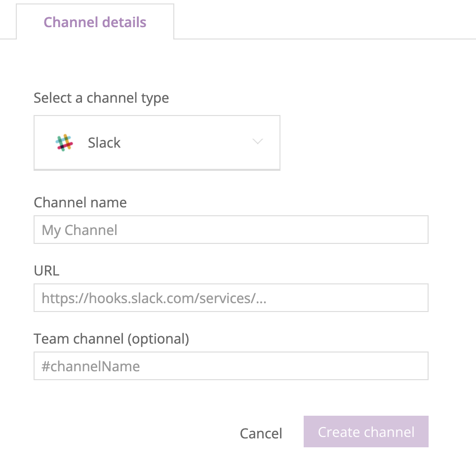This screenshot has width=476, height=471.
Task: Click the Slack hashtag logo icon
Action: coord(64,143)
